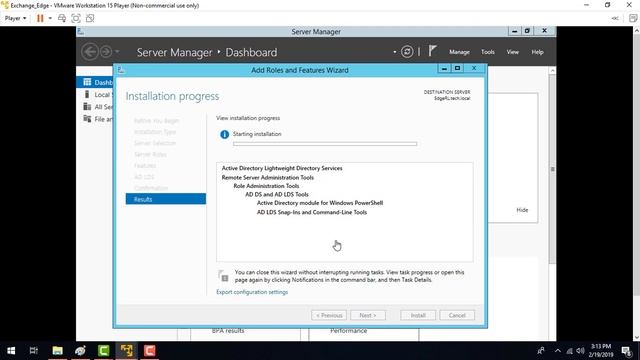
Task: Open the VMware Player menu dropdown
Action: click(x=16, y=18)
